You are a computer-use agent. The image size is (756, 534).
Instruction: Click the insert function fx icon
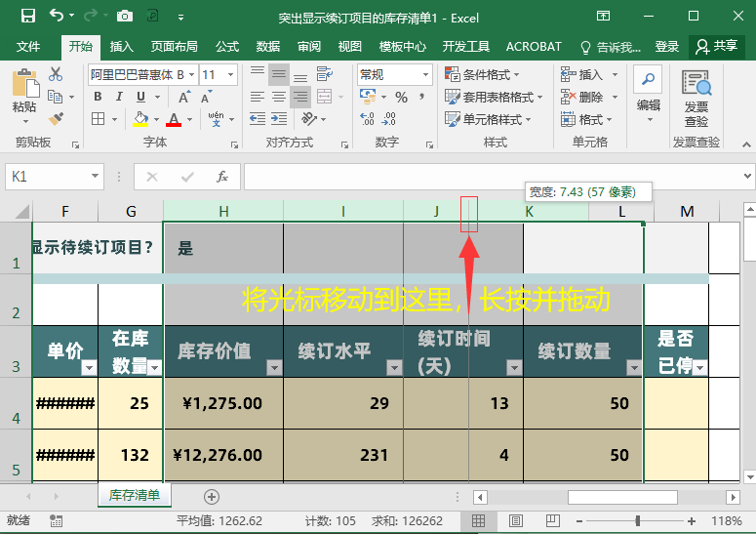coord(222,177)
